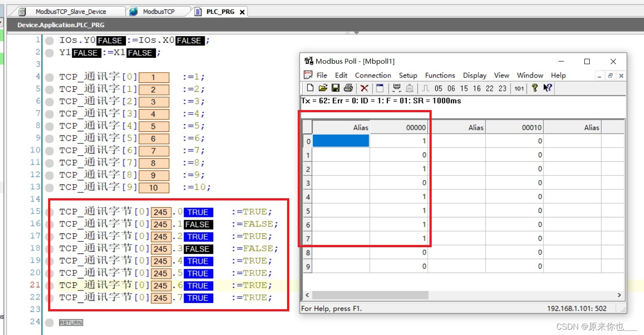Image resolution: width=644 pixels, height=335 pixels.
Task: Open the Functions menu
Action: (440, 75)
